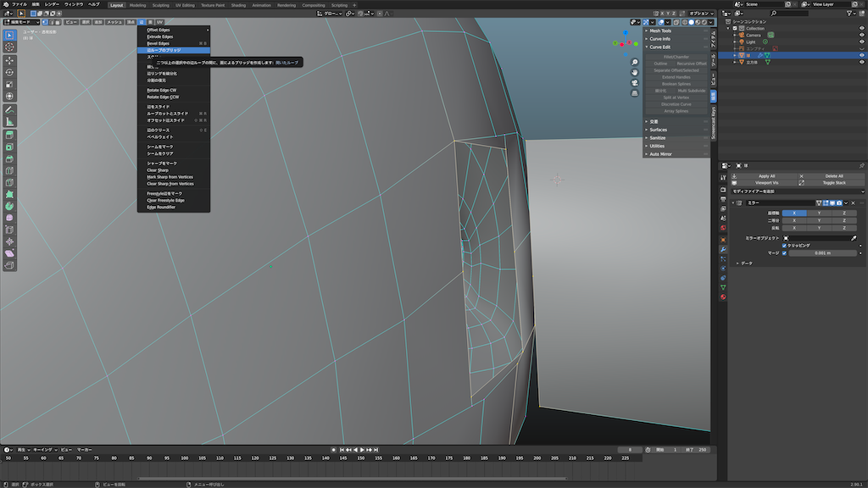Select the Scale tool in left toolbar
The height and width of the screenshot is (488, 868).
pos(9,84)
